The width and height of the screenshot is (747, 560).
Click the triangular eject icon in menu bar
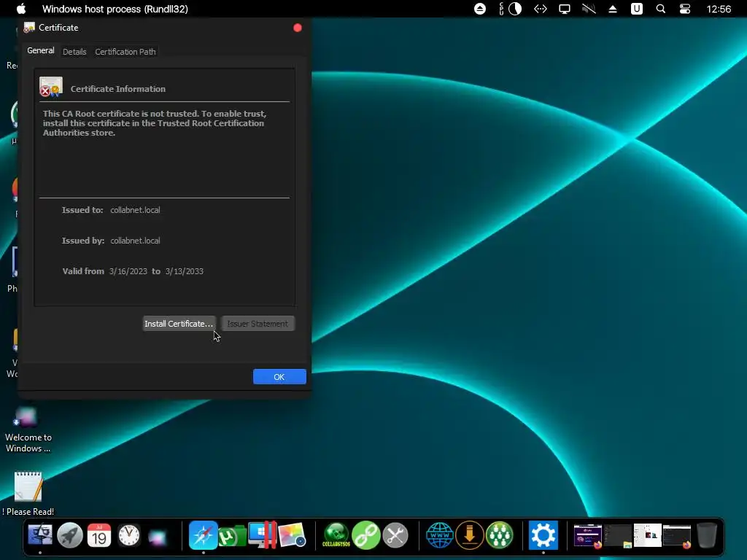613,9
